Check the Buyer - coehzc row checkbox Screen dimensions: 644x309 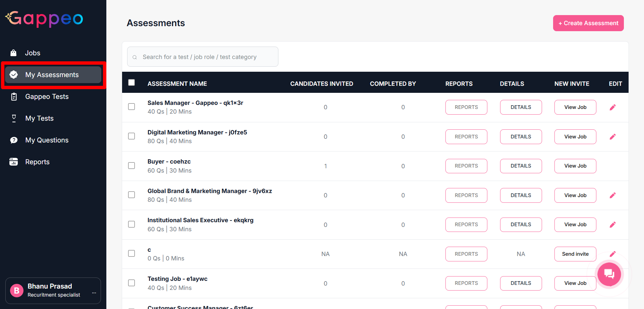[x=131, y=166]
